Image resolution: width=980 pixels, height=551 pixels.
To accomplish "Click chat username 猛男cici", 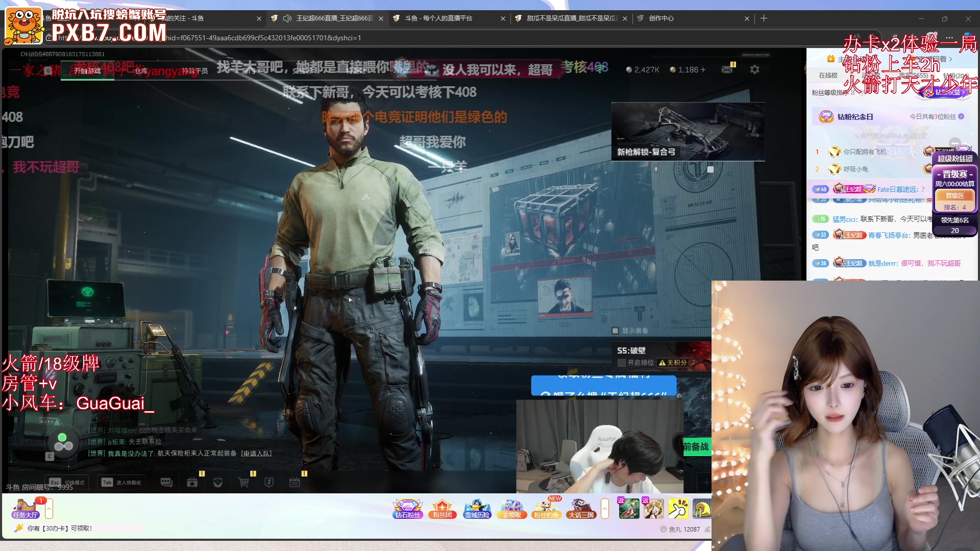I will coord(845,219).
